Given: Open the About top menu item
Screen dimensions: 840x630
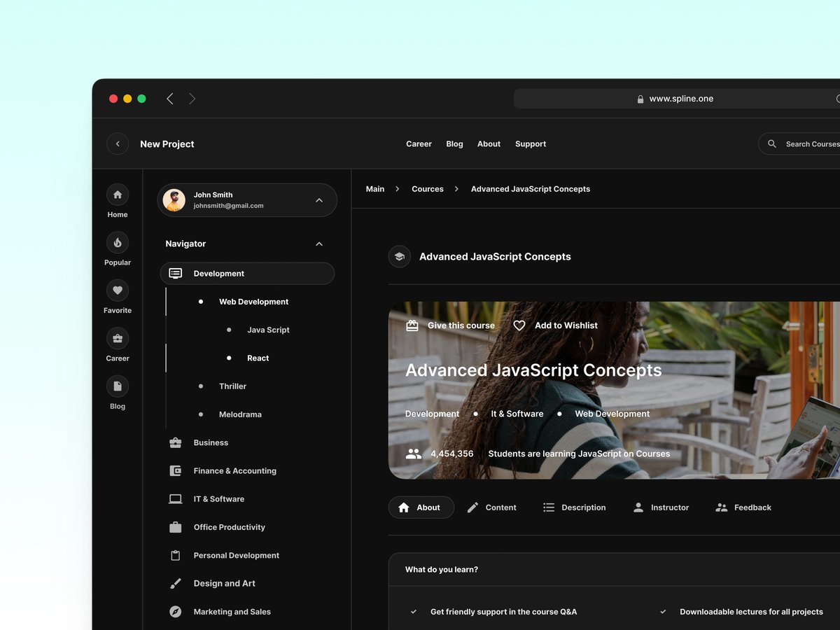Looking at the screenshot, I should coord(489,143).
